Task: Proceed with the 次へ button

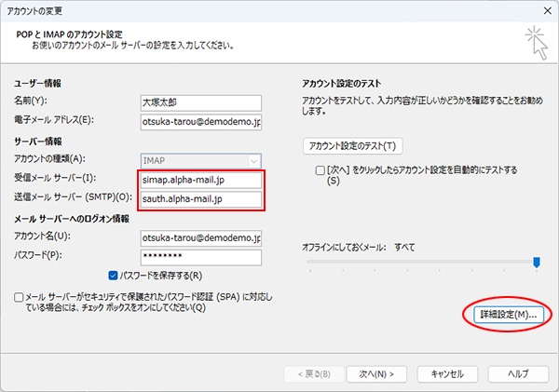Action: tap(375, 373)
